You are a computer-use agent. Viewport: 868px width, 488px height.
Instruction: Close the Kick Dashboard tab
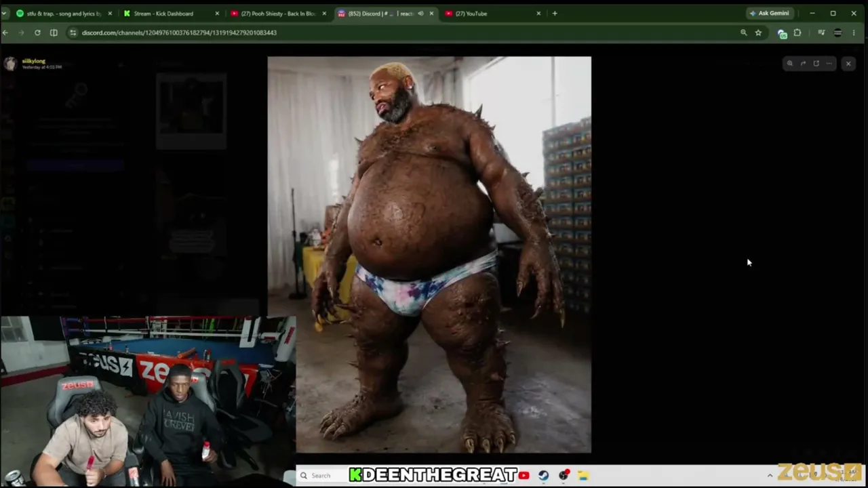217,14
